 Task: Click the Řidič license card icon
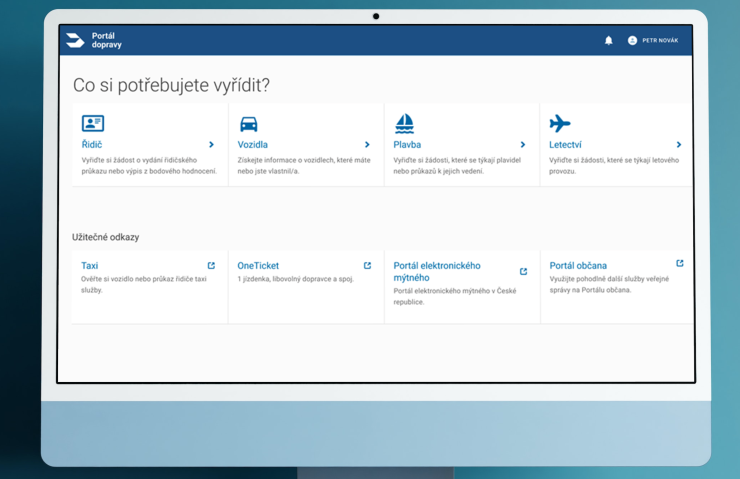pos(93,123)
